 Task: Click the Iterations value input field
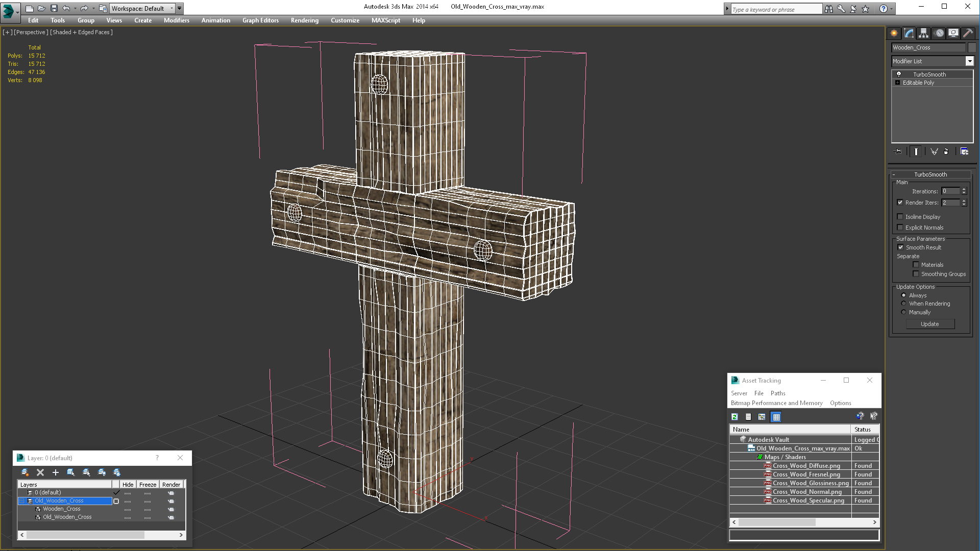point(950,191)
